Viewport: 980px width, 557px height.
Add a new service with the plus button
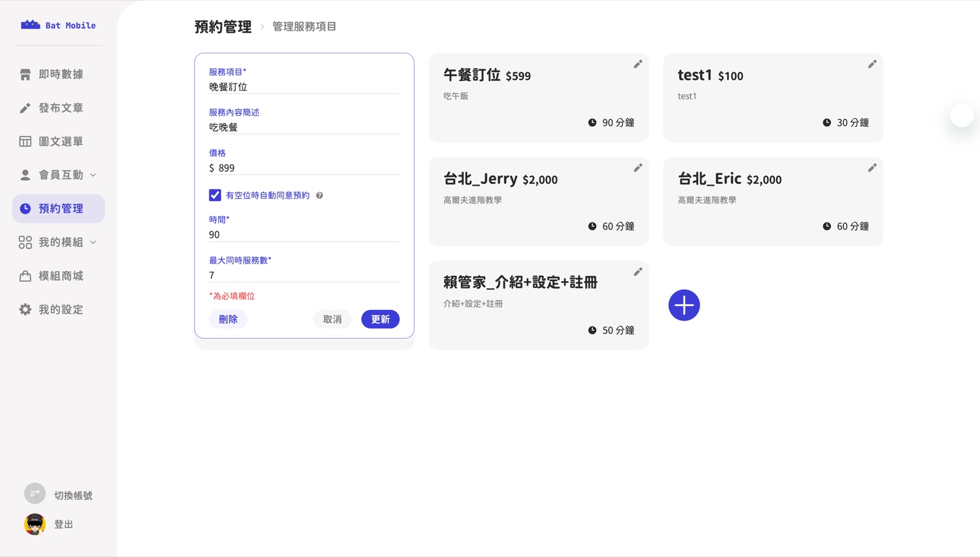point(684,305)
